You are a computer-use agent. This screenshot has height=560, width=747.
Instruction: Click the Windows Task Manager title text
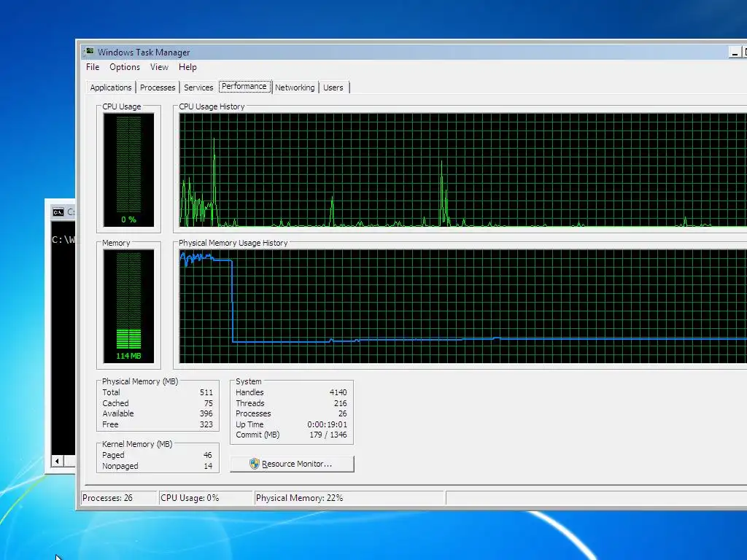[144, 52]
